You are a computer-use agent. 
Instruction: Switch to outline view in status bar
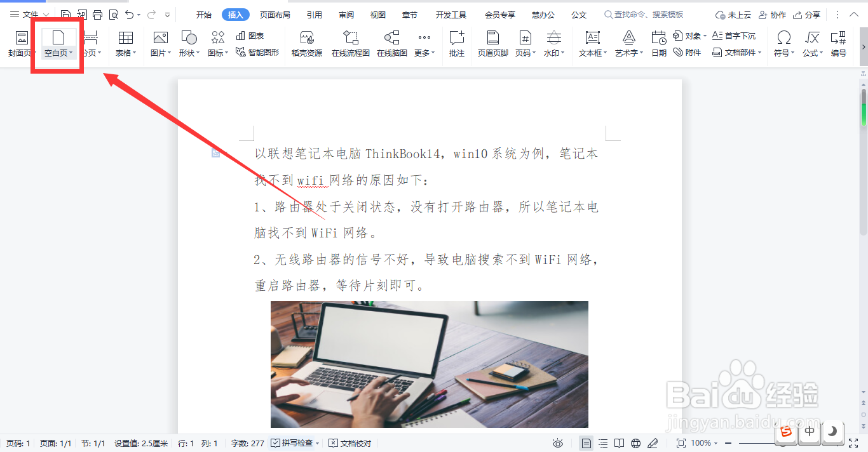pos(603,443)
